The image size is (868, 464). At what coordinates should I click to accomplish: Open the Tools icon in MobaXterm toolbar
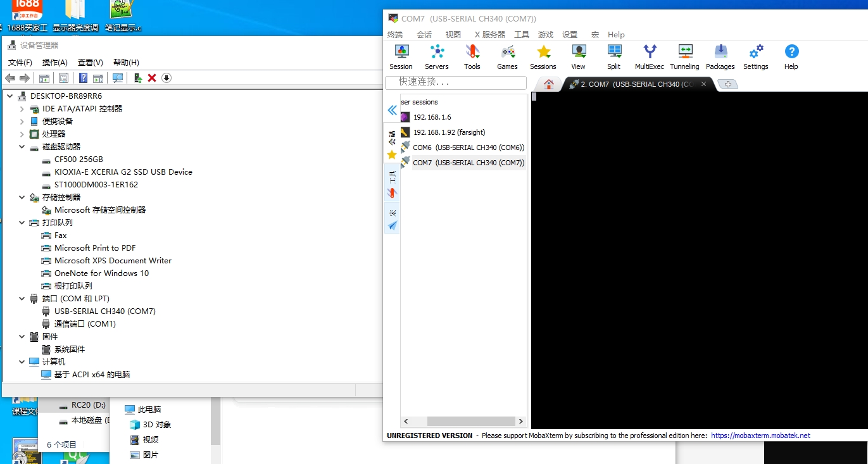tap(472, 57)
